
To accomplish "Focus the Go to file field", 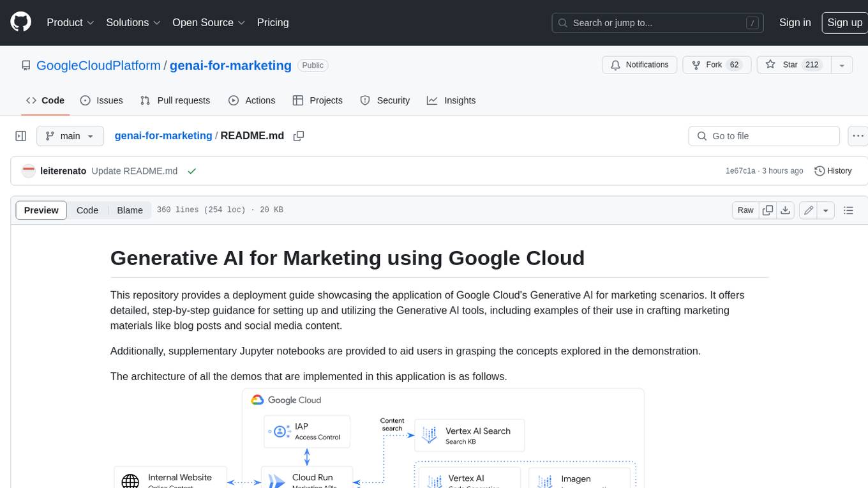I will pos(764,136).
